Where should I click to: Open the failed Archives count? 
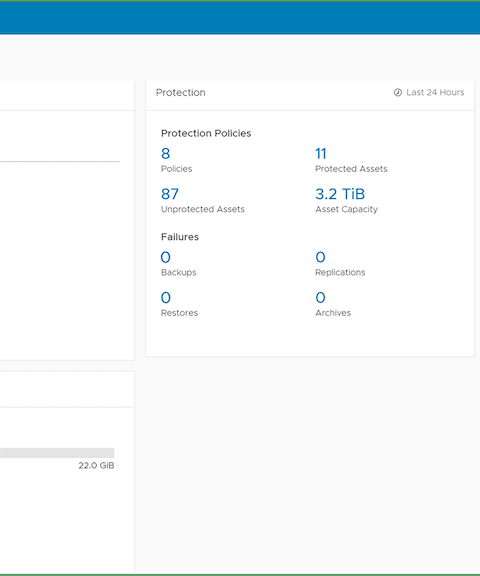coord(320,298)
